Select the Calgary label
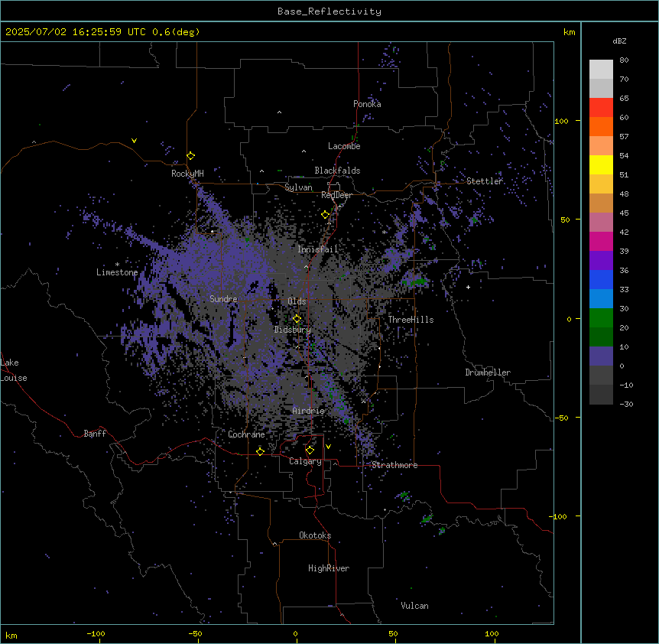This screenshot has height=644, width=659. pos(305,461)
